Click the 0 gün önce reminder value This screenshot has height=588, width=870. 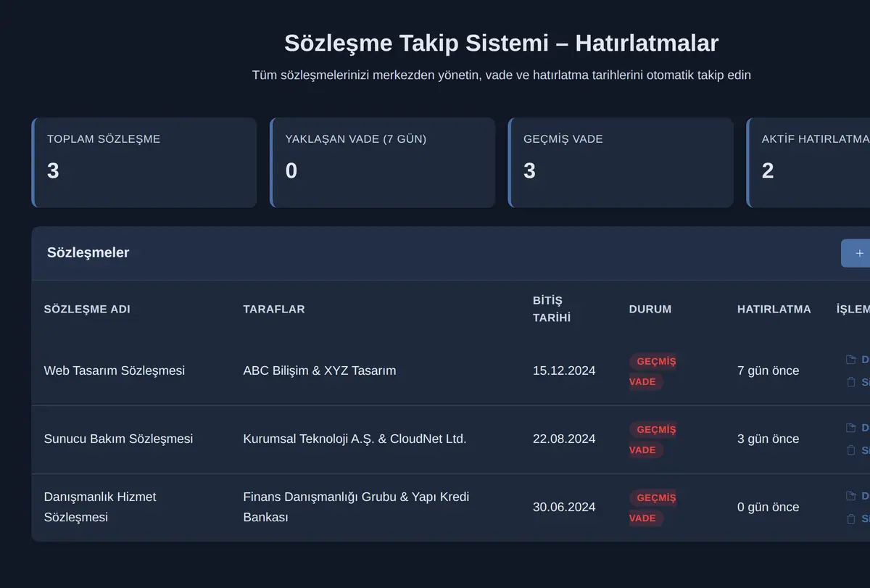click(768, 507)
